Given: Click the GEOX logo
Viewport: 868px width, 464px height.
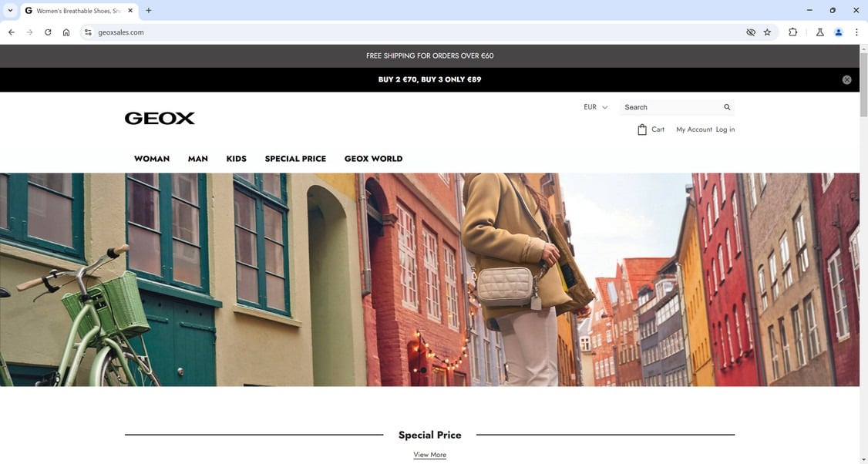Looking at the screenshot, I should [x=160, y=118].
